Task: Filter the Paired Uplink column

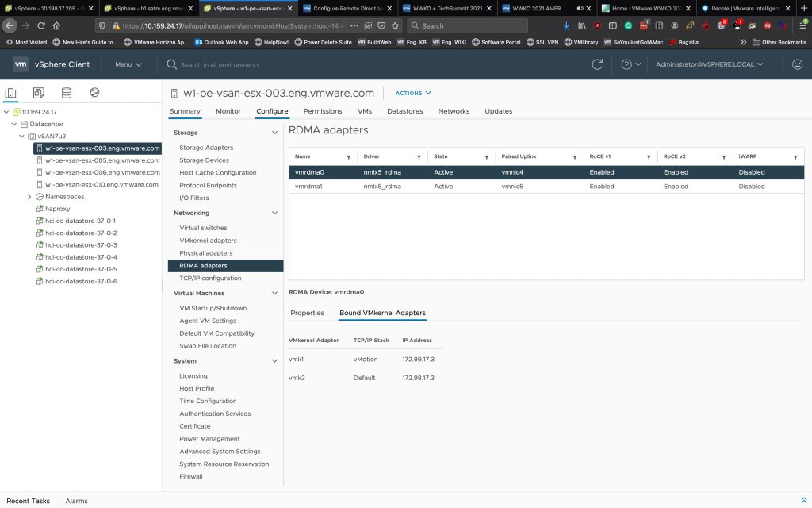Action: tap(573, 157)
